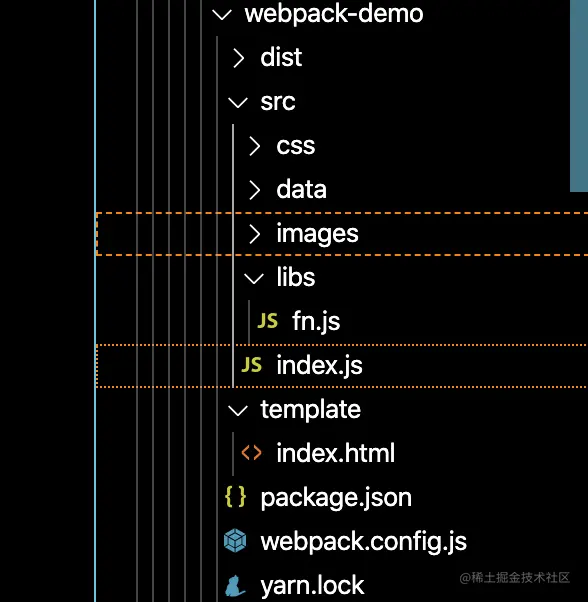Viewport: 588px width, 602px height.
Task: Collapse the libs folder chevron
Action: coord(254,278)
